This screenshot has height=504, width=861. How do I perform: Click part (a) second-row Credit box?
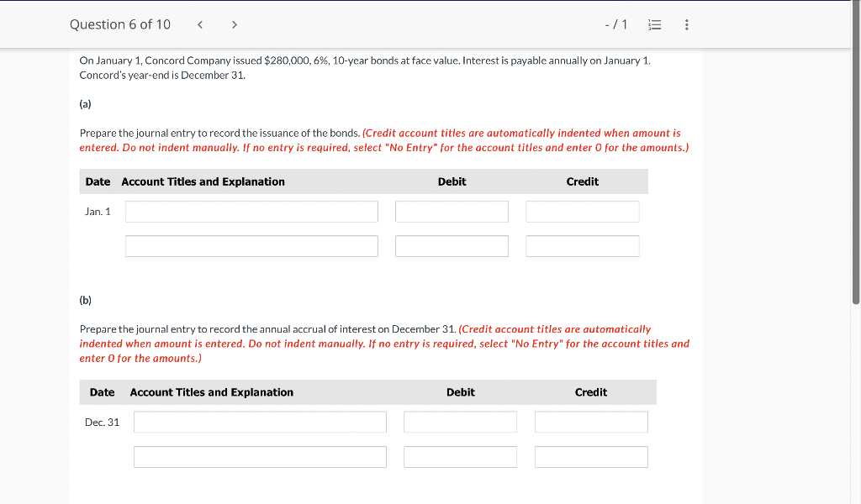pyautogui.click(x=582, y=245)
